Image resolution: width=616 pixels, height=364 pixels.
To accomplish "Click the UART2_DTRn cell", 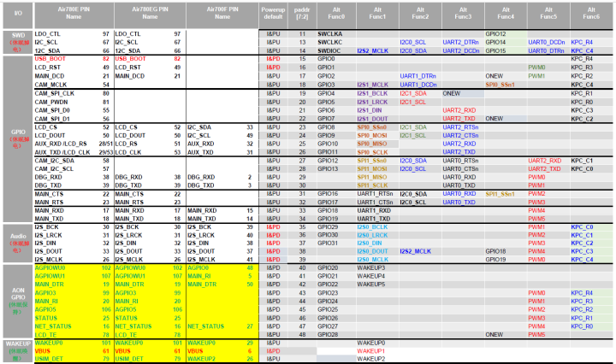I will 461,43.
